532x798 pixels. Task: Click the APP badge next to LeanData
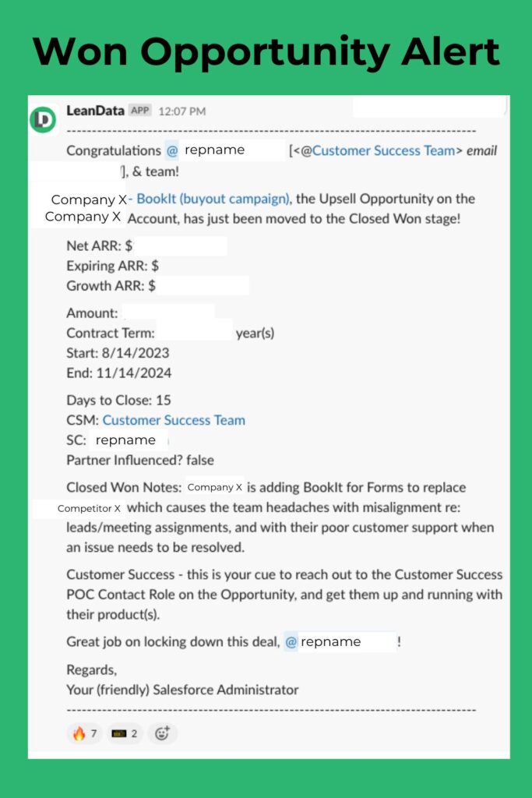140,110
